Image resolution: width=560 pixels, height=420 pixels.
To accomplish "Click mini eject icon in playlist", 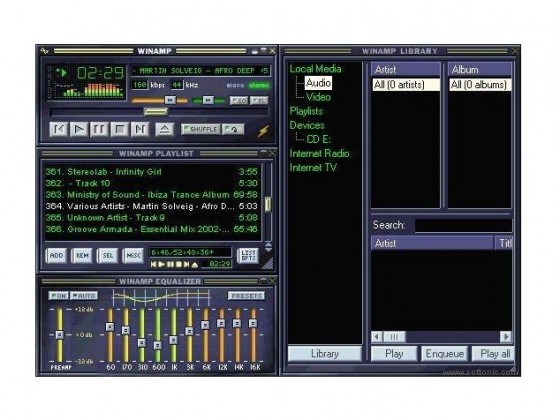I will tap(195, 264).
